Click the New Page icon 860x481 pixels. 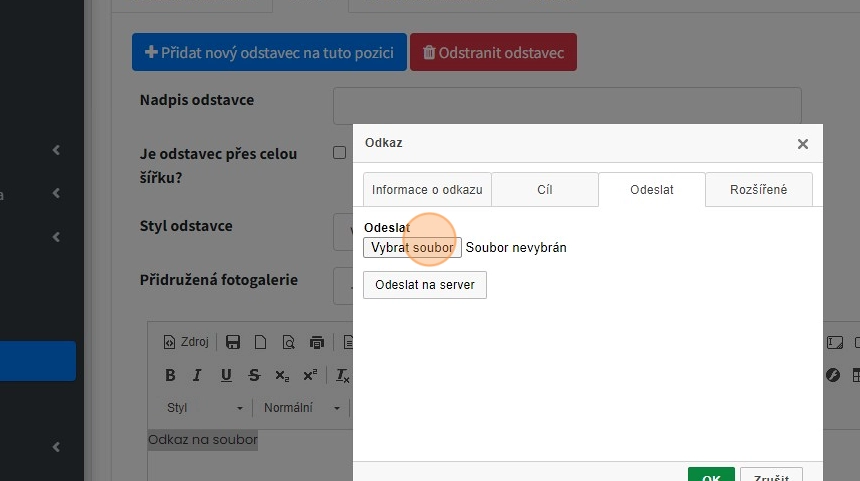click(x=260, y=342)
